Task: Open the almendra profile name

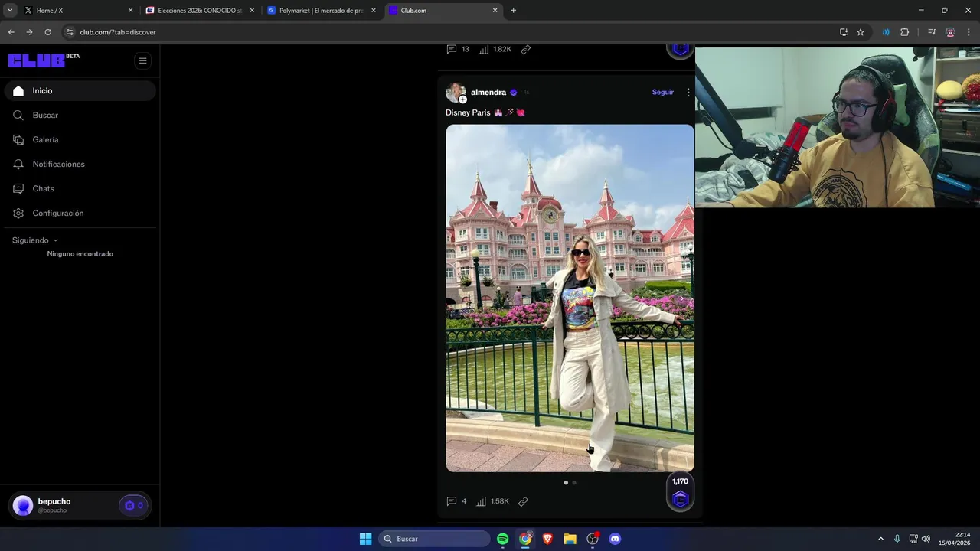Action: pyautogui.click(x=488, y=92)
